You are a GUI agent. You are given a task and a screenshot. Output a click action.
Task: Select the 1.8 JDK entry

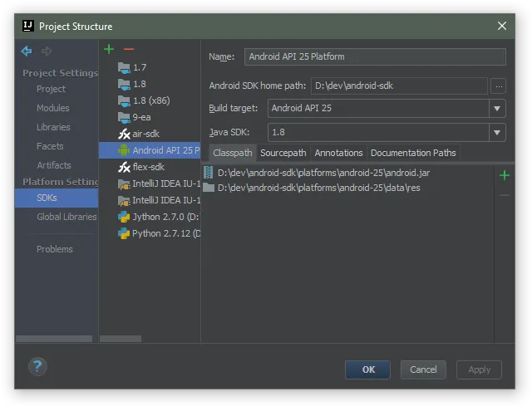pos(150,84)
